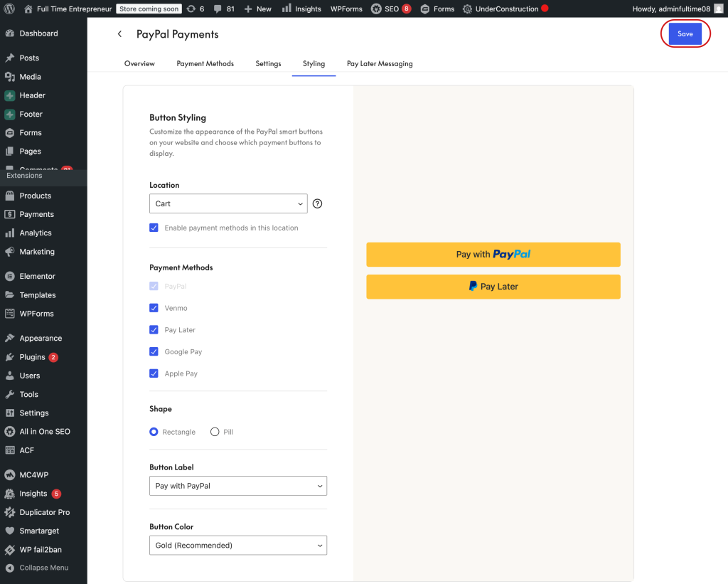Click the Media icon in sidebar
728x584 pixels.
10,77
